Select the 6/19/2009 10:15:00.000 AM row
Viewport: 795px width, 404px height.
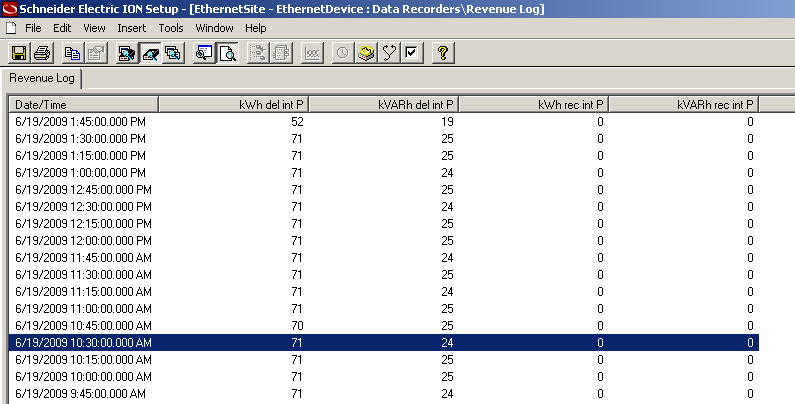click(x=384, y=359)
